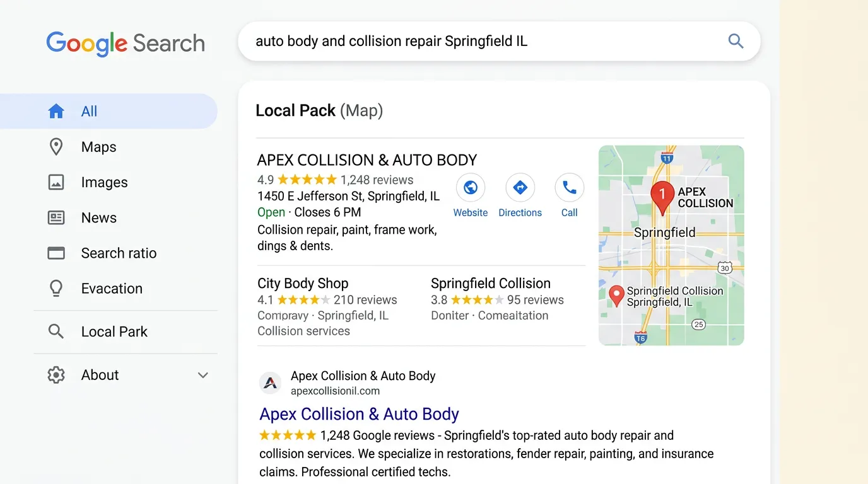Click the apexcollisionil.com URL
The width and height of the screenshot is (868, 484).
pyautogui.click(x=335, y=391)
